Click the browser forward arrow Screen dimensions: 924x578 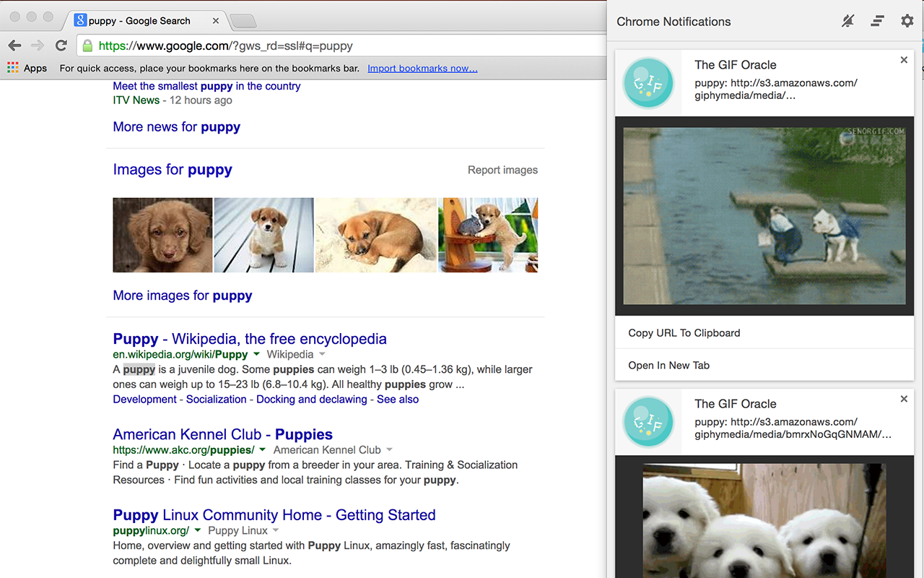click(38, 46)
